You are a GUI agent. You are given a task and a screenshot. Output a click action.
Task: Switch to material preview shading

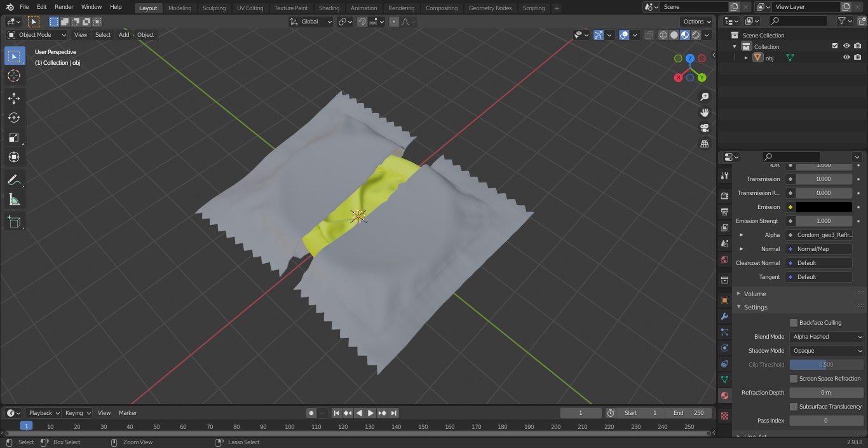click(x=685, y=36)
